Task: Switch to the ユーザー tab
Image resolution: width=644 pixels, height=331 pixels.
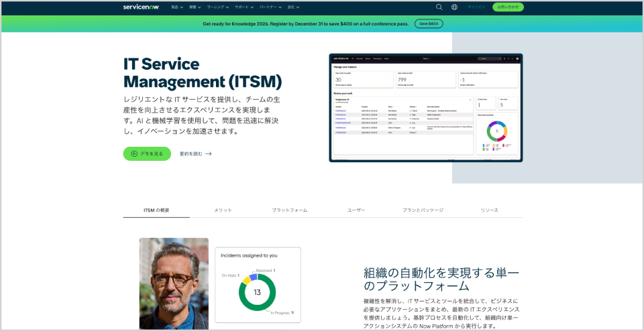Action: pyautogui.click(x=356, y=210)
